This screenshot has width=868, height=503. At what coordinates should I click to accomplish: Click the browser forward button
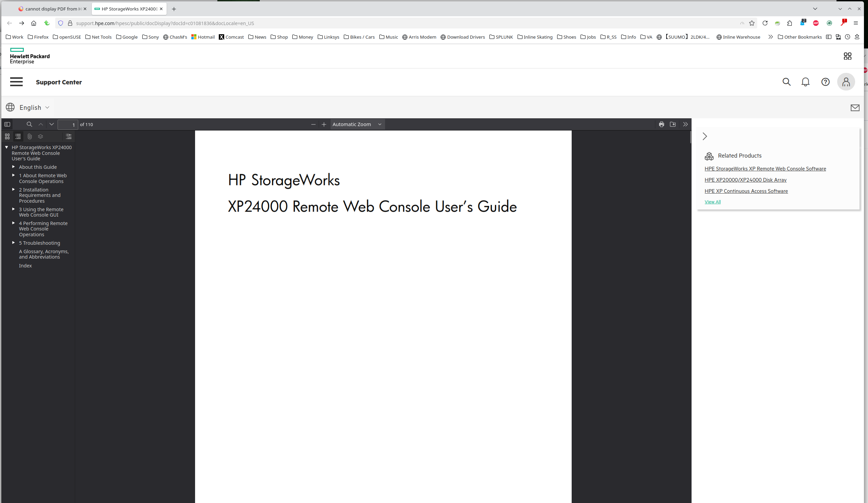pyautogui.click(x=21, y=23)
